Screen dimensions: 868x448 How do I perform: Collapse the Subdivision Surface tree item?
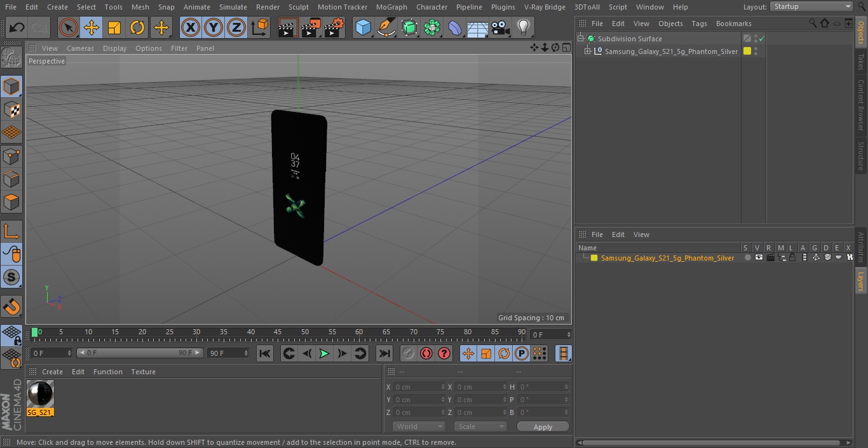(x=580, y=39)
